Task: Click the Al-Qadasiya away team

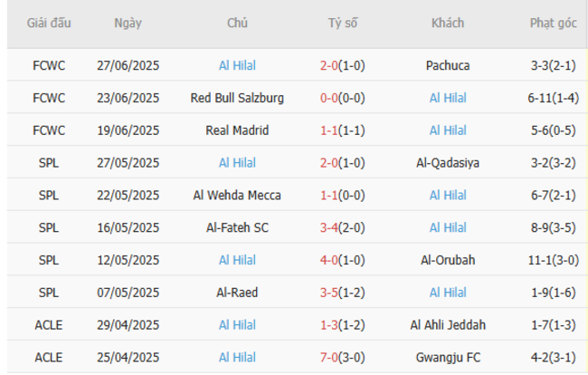Action: click(x=447, y=163)
